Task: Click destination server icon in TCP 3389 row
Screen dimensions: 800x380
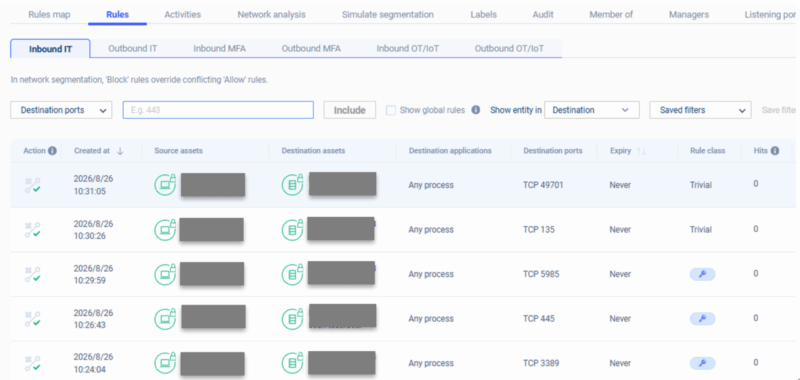Action: tap(293, 363)
